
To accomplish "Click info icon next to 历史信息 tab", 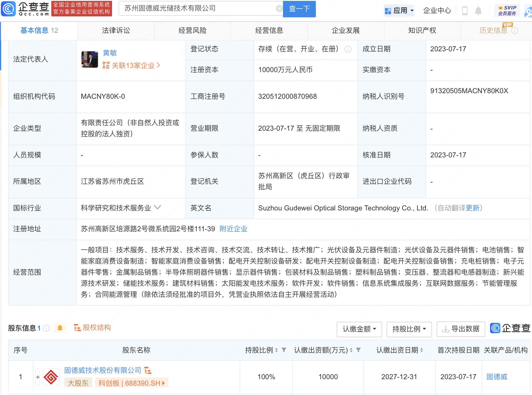I will tap(515, 30).
